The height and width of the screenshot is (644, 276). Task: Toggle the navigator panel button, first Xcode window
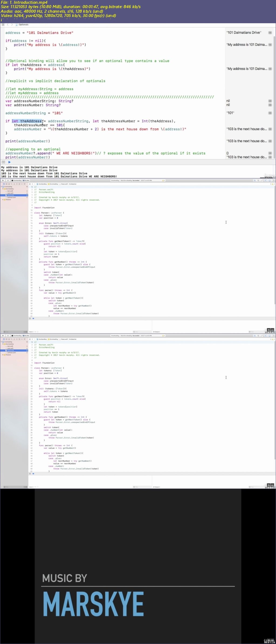(266, 180)
